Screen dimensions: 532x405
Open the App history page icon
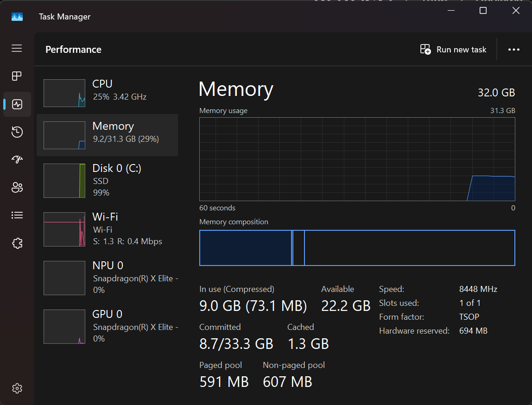pos(17,132)
